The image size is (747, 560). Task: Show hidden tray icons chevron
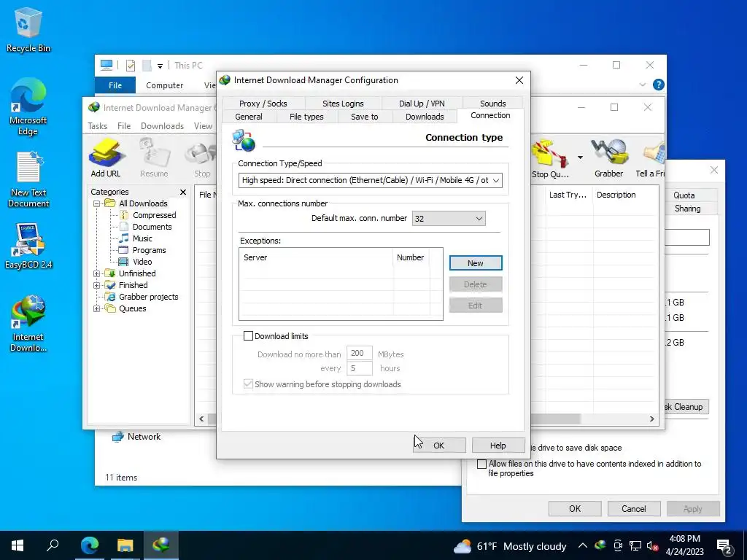click(582, 545)
